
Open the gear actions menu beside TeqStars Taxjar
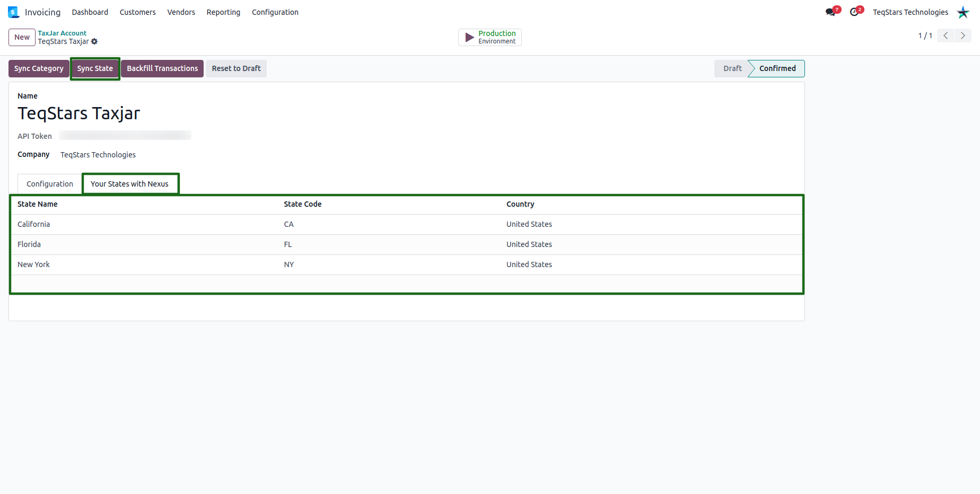(x=94, y=41)
